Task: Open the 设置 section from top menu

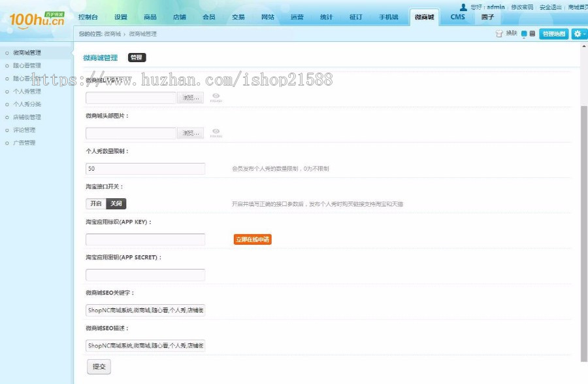Action: [x=121, y=18]
